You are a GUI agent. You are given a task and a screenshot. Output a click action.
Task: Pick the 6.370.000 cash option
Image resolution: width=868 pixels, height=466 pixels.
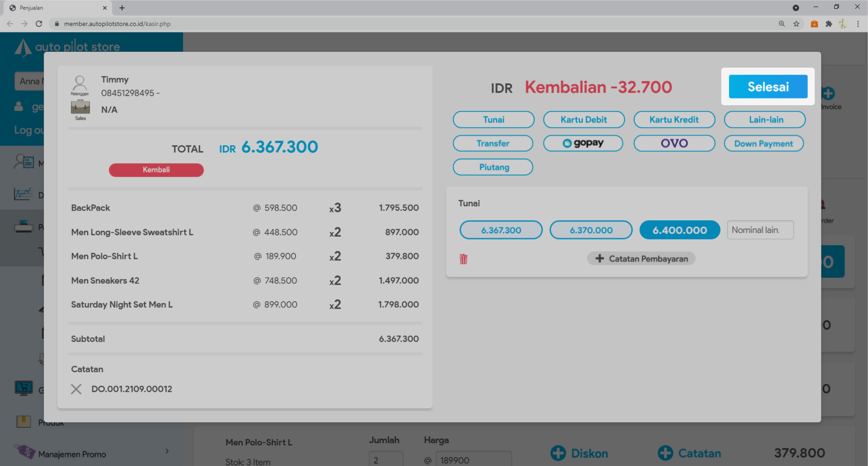tap(591, 230)
